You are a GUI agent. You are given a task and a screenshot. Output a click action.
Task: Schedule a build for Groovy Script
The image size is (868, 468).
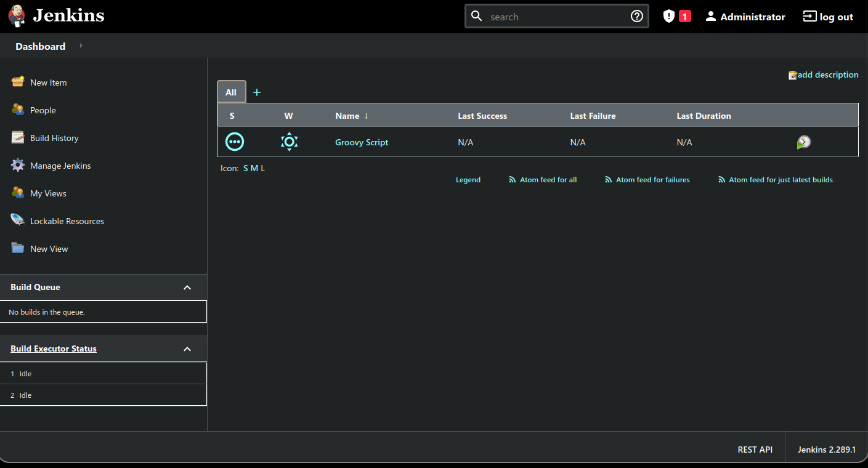[x=803, y=142]
